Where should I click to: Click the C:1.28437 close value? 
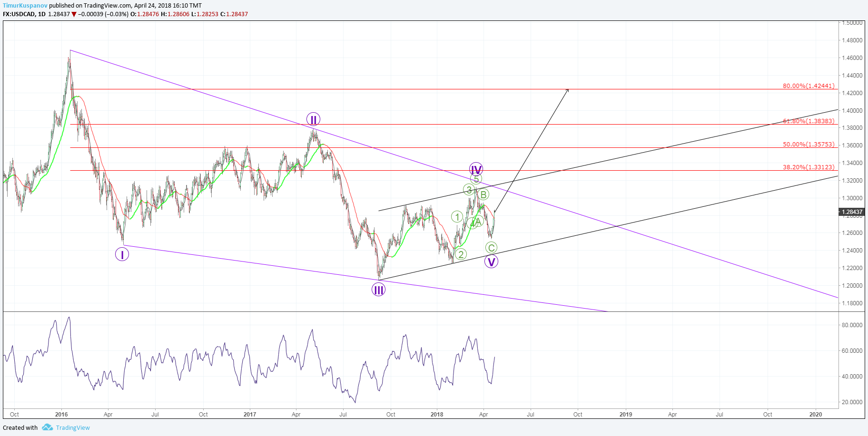click(234, 14)
